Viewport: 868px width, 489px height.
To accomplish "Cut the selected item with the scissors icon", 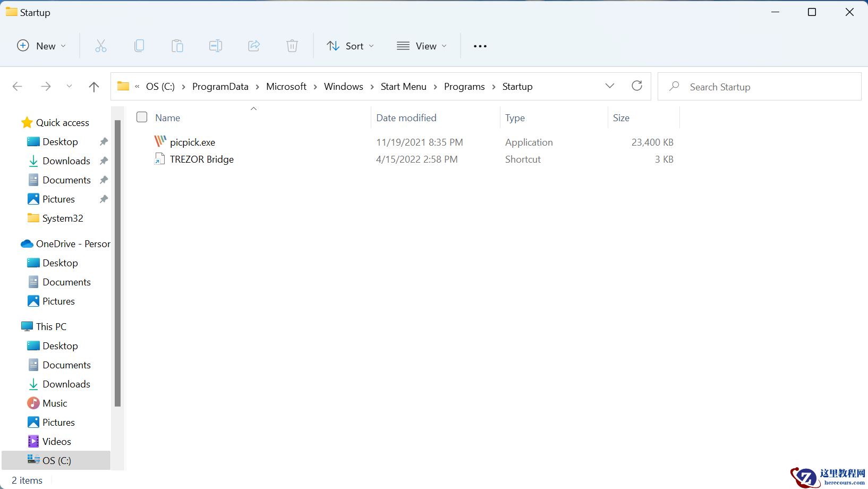I will click(x=101, y=46).
